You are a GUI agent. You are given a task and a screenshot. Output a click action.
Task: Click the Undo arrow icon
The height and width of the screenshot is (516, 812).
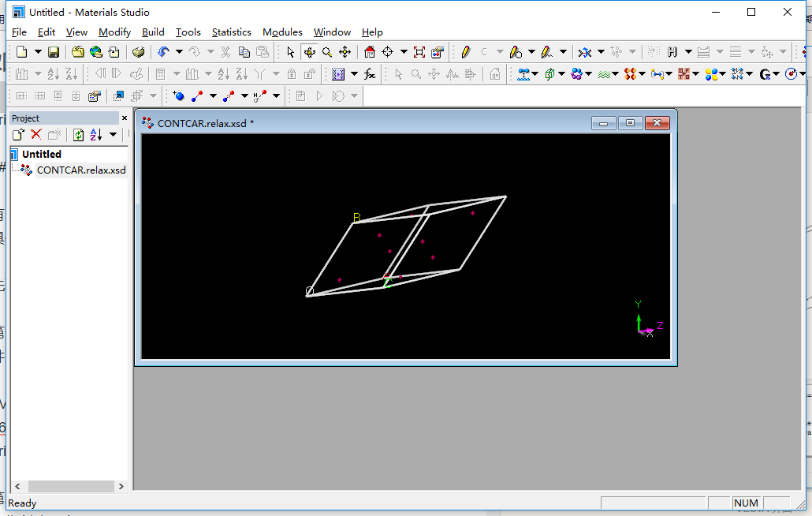click(x=163, y=52)
